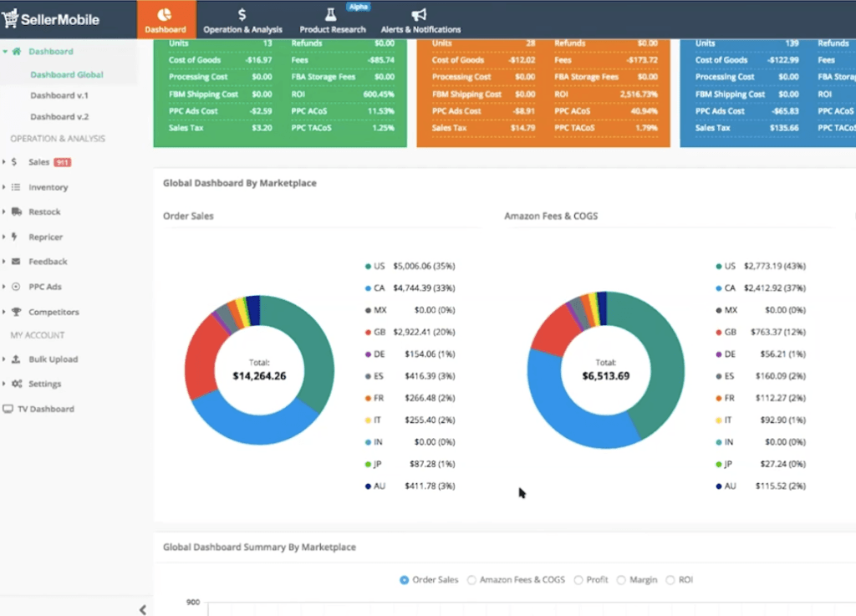This screenshot has height=616, width=856.
Task: Click the teal US slice in Order Sales donut
Action: (314, 352)
